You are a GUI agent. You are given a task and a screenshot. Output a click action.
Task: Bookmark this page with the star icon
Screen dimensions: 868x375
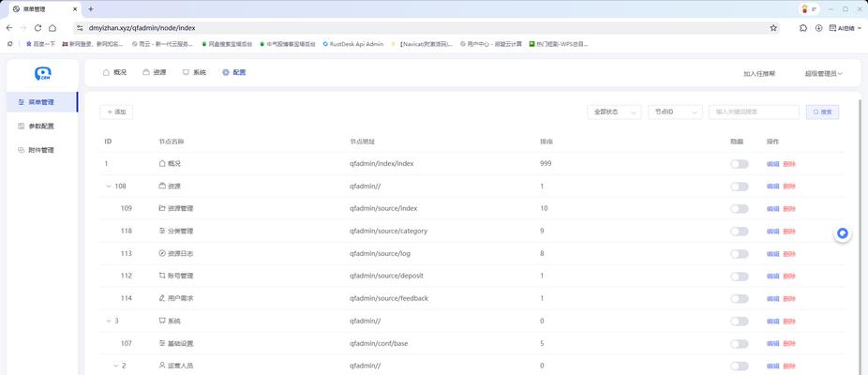[x=773, y=28]
